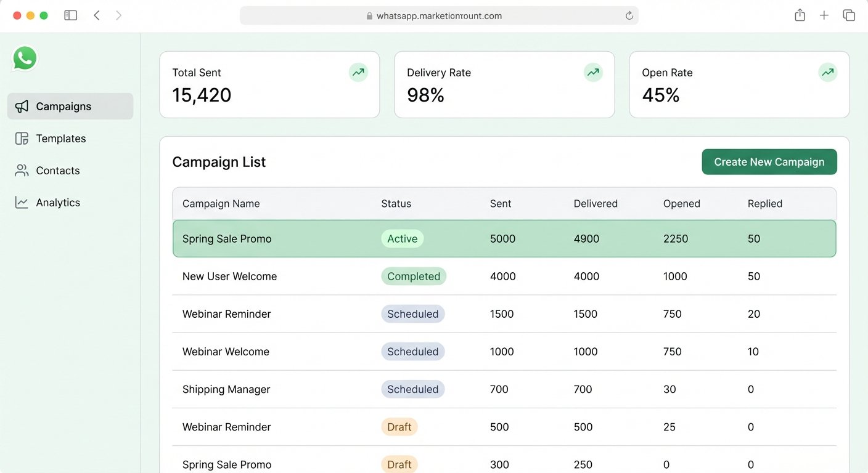Select the Spring Sale Promo active row
Screen dimensions: 868x473
tap(227, 239)
